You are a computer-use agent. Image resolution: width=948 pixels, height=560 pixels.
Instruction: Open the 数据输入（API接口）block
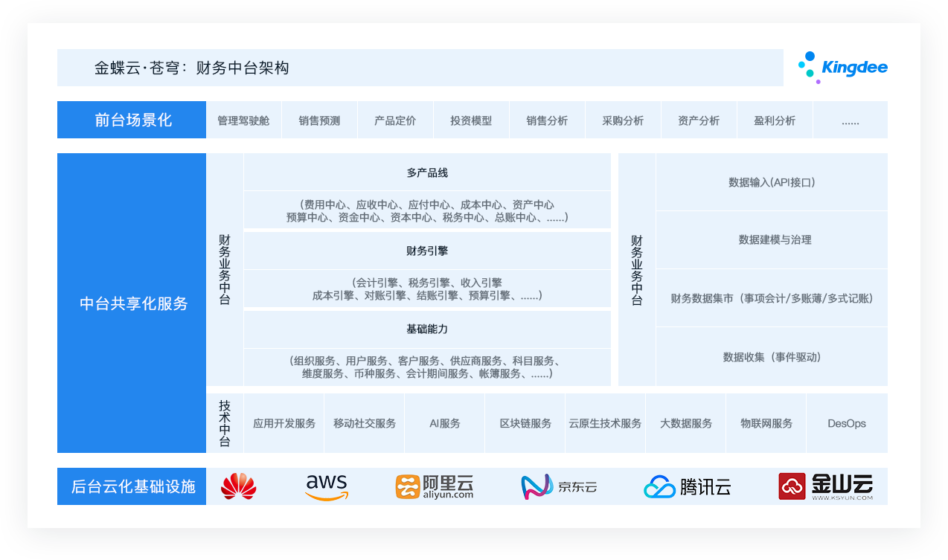tap(772, 182)
